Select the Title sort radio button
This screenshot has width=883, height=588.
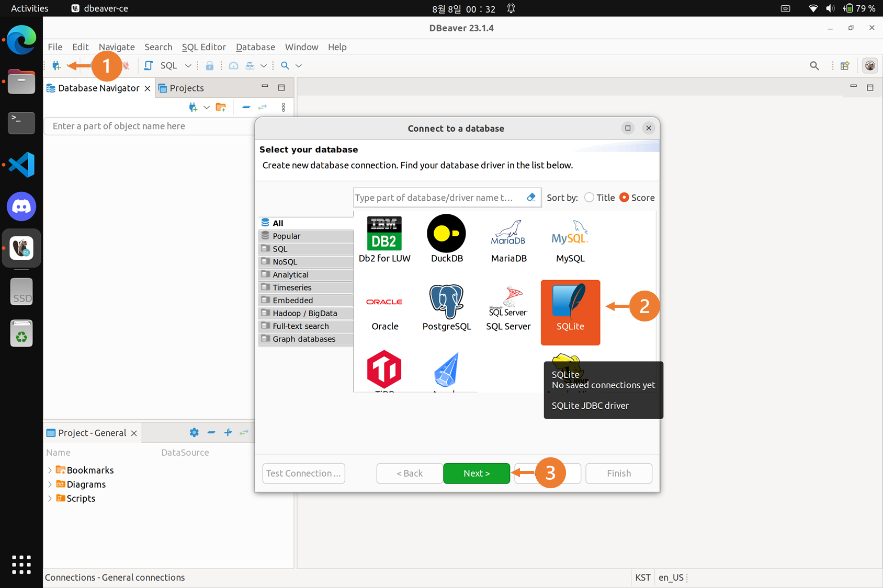coord(590,198)
